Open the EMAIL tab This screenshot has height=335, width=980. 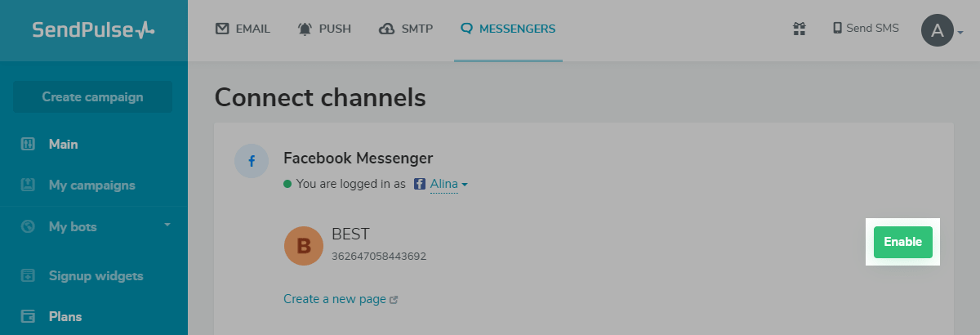243,29
